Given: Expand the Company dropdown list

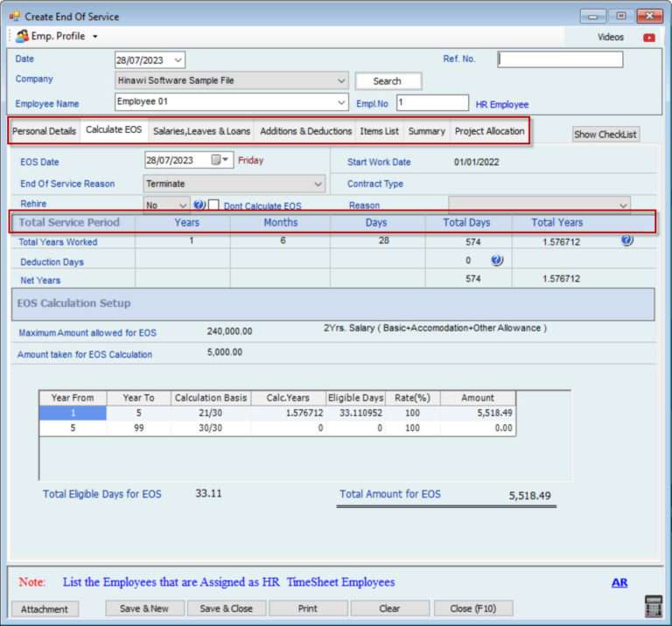Looking at the screenshot, I should [x=340, y=80].
